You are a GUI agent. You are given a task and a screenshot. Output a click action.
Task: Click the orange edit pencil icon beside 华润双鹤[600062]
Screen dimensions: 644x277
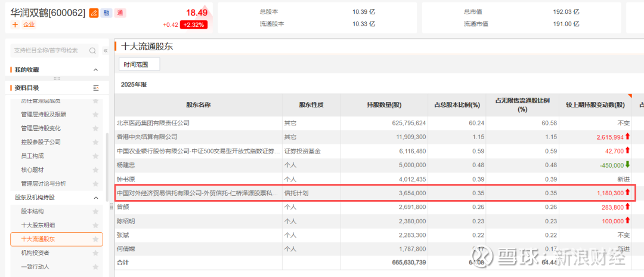pyautogui.click(x=94, y=13)
